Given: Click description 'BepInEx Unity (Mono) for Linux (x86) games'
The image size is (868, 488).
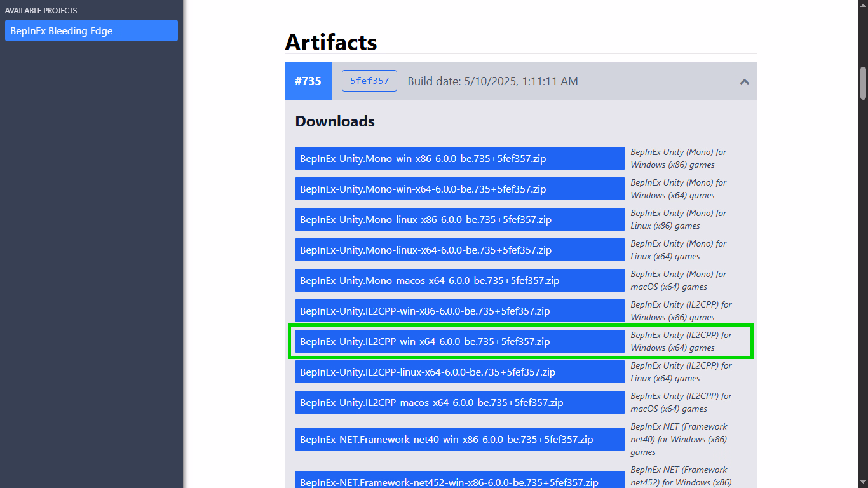Looking at the screenshot, I should tap(678, 219).
